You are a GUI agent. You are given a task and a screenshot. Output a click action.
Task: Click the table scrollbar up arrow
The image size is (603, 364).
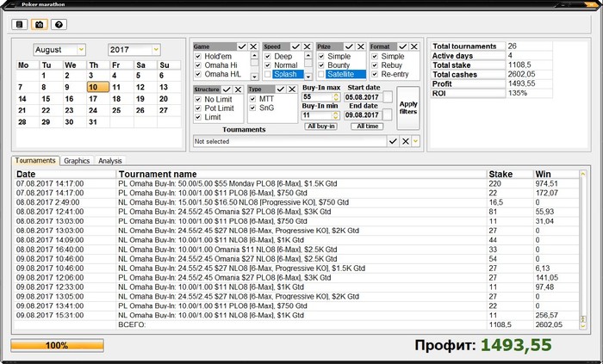tap(583, 175)
